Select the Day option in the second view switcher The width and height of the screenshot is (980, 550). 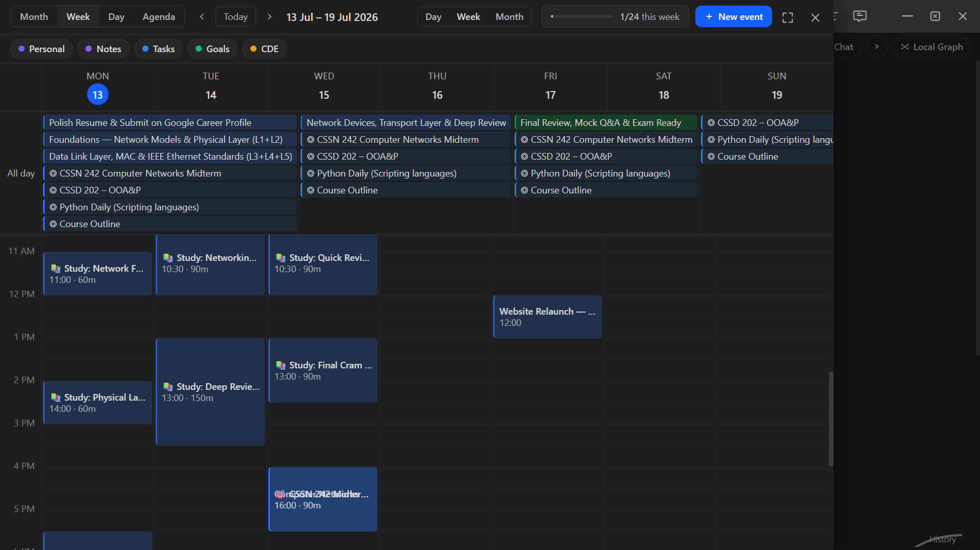pos(433,16)
